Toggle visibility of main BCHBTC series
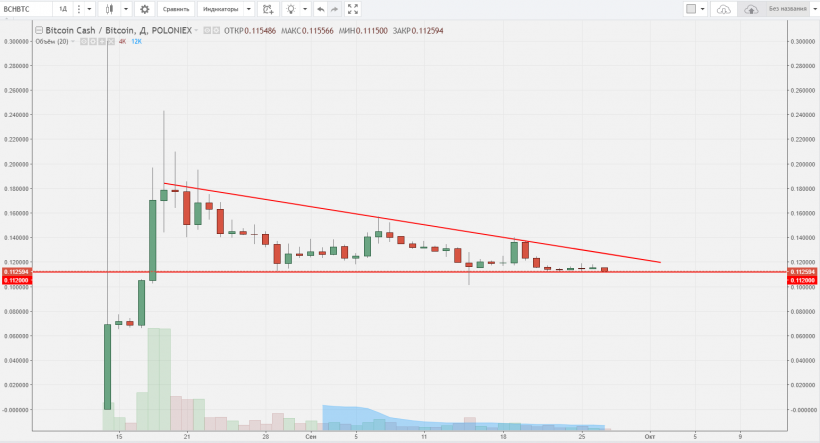Viewport: 820px width, 443px height. point(207,30)
